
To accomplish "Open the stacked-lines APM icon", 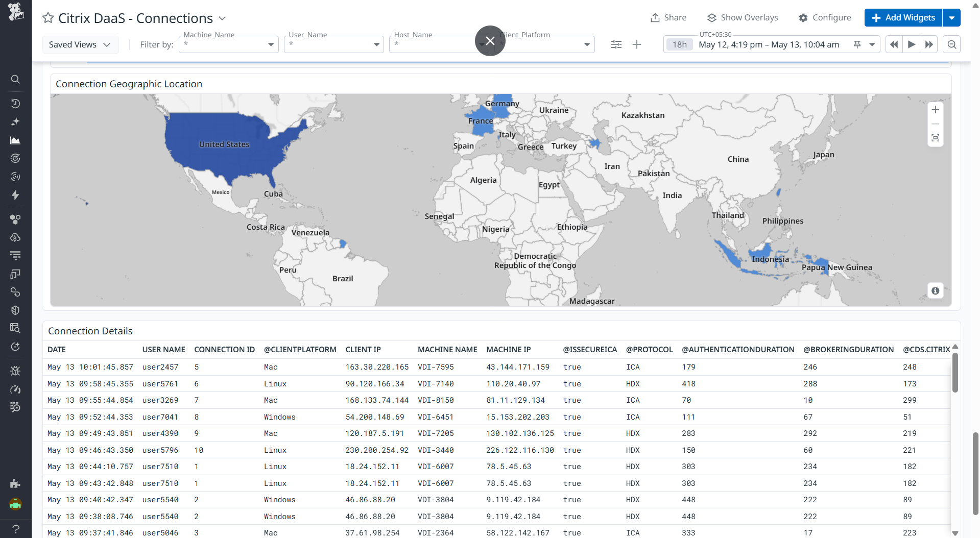I will (15, 255).
